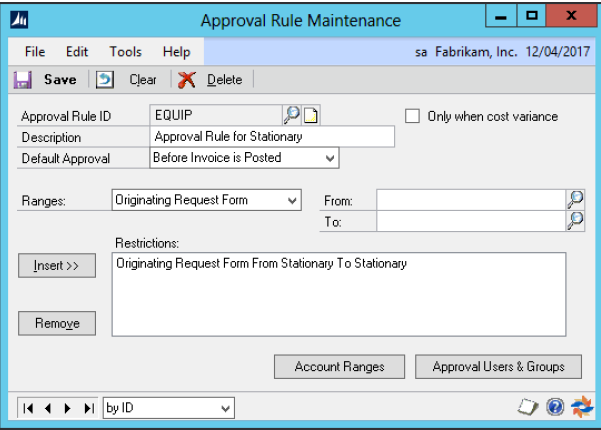Viewport: 601px width, 430px height.
Task: Expand the Default Approval dropdown
Action: [330, 157]
